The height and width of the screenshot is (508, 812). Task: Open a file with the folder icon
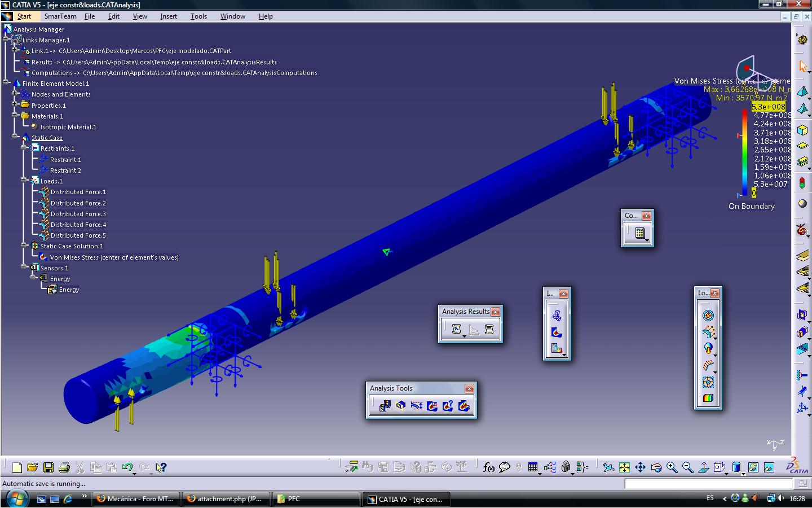(x=32, y=467)
